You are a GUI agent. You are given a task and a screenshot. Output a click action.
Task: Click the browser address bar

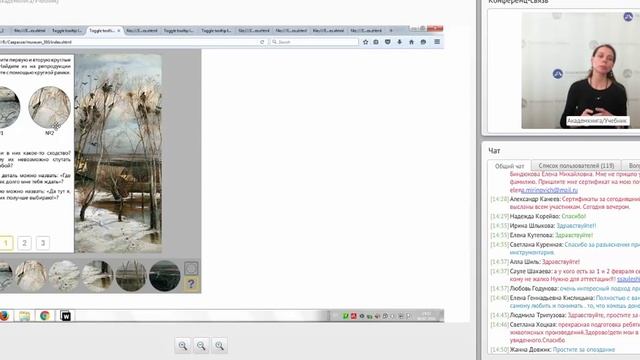[129, 42]
